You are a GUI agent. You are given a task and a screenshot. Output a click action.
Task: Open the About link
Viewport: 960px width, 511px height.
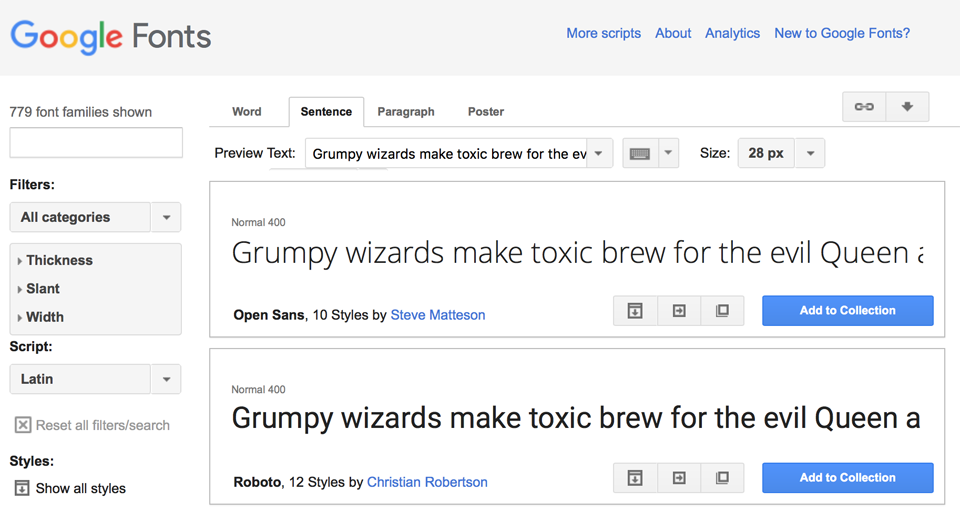pos(673,34)
